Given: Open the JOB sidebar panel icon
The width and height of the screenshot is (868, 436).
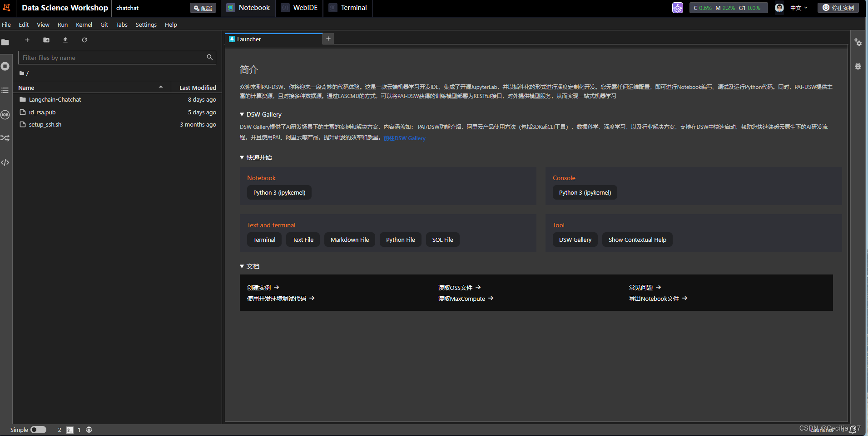Looking at the screenshot, I should (5, 115).
